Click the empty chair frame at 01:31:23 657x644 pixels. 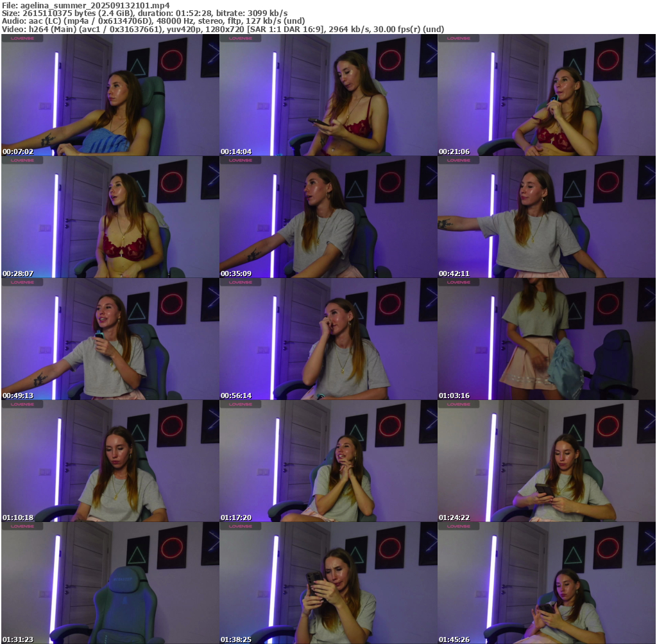(x=110, y=583)
